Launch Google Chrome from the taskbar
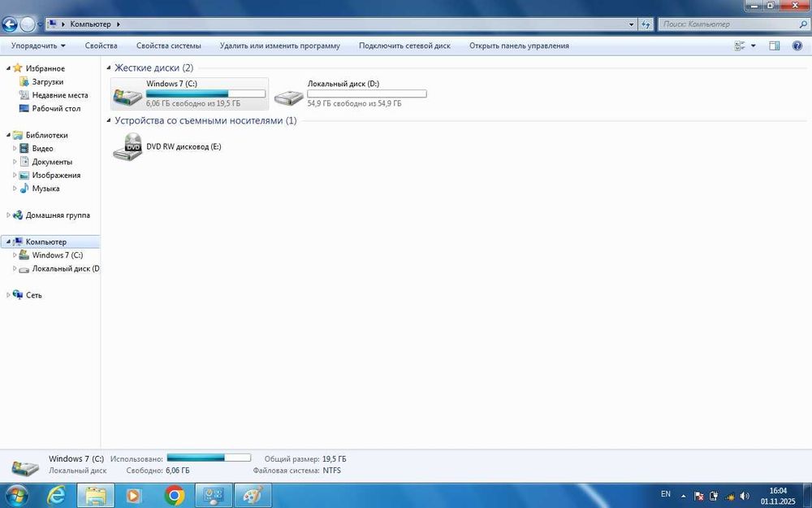This screenshot has width=812, height=508. [175, 496]
